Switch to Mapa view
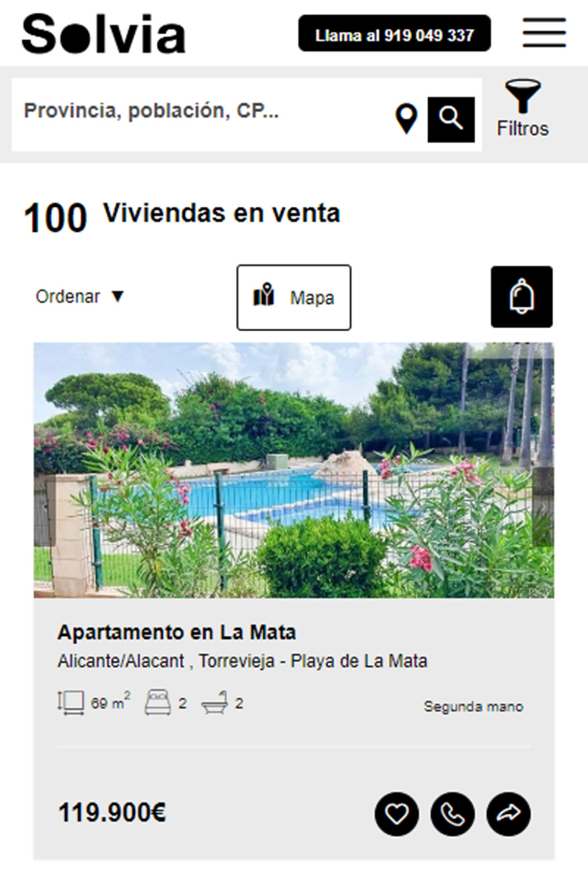Viewport: 588px width, 873px height. tap(294, 297)
